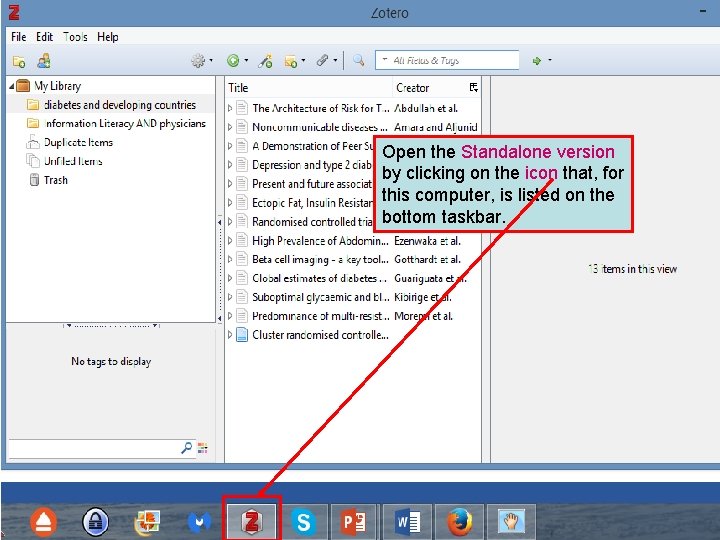The height and width of the screenshot is (540, 720).
Task: Expand The Architecture of Risk item
Action: click(230, 108)
